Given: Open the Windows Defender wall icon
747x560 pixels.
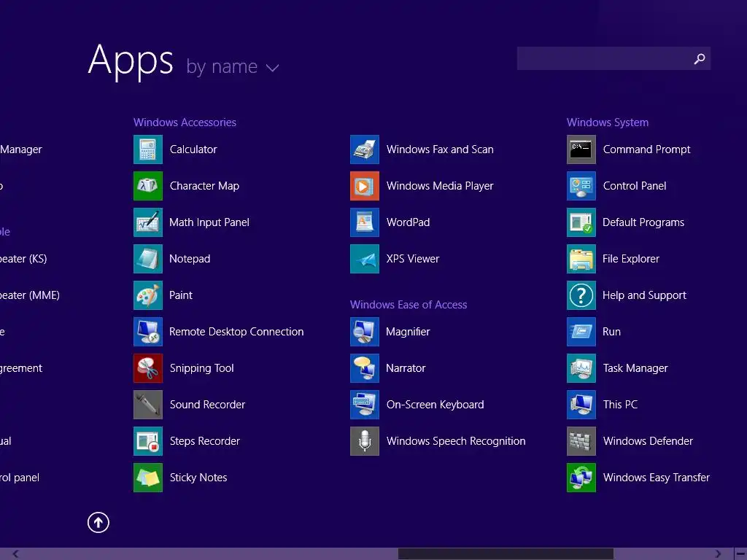Looking at the screenshot, I should pos(581,441).
